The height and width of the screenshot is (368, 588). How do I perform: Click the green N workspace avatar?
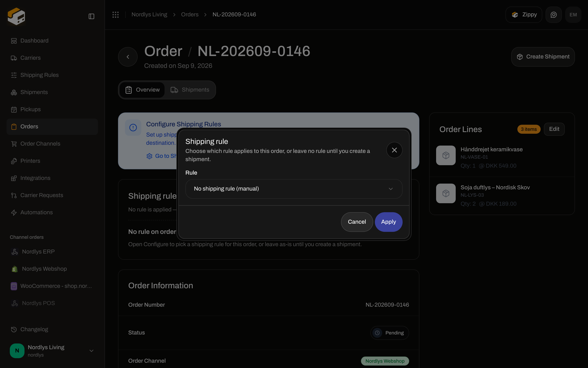click(x=17, y=351)
